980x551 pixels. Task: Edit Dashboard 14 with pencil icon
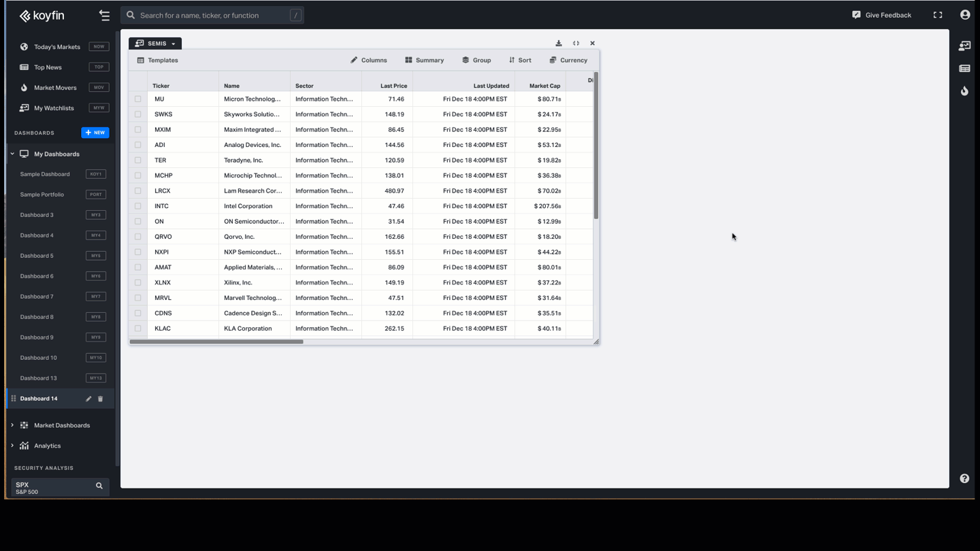point(88,399)
